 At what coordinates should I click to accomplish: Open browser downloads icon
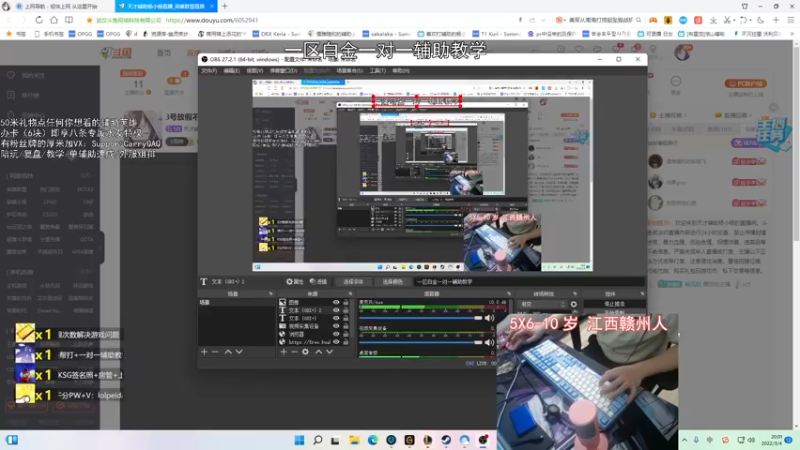coord(713,20)
